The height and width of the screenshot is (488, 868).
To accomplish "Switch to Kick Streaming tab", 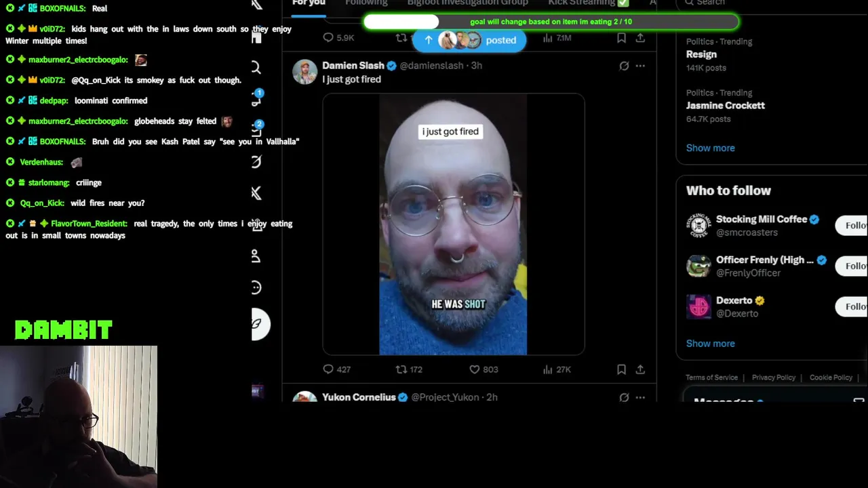I will coord(589,3).
